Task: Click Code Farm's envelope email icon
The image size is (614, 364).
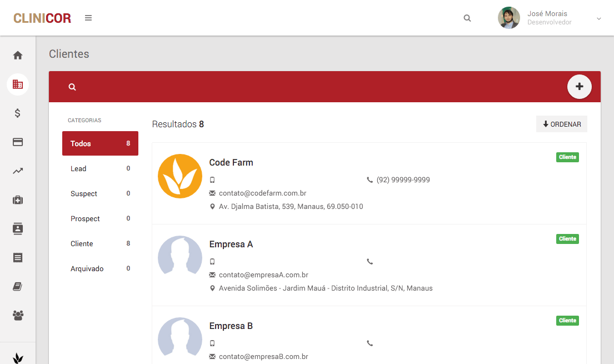Action: [212, 193]
